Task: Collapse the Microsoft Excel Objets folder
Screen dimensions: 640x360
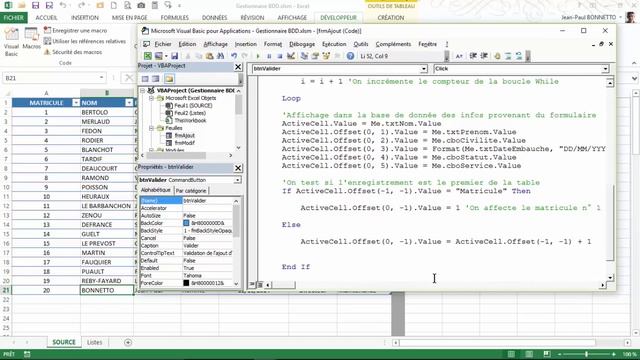Action: coord(151,98)
